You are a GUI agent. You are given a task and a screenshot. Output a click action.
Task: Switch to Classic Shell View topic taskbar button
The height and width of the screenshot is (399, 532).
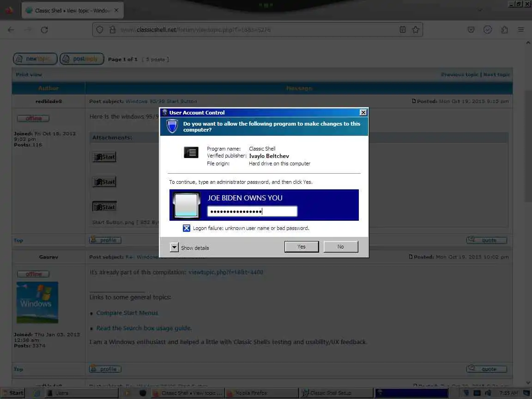coord(187,393)
